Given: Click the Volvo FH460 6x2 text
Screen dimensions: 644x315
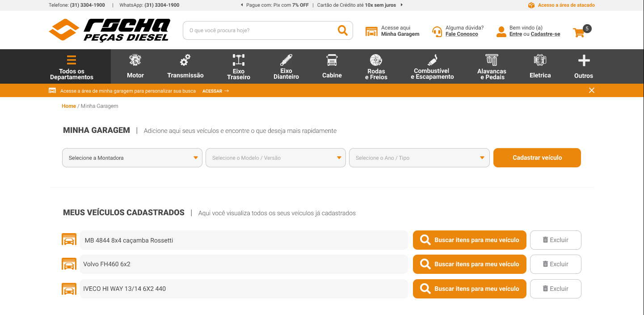Looking at the screenshot, I should tap(107, 264).
